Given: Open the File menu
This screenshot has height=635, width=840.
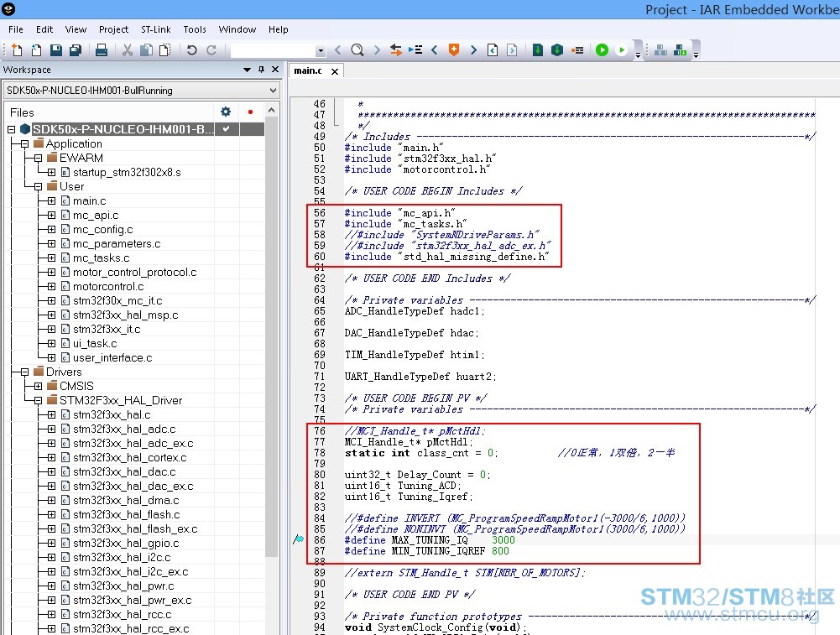Looking at the screenshot, I should click(x=16, y=29).
